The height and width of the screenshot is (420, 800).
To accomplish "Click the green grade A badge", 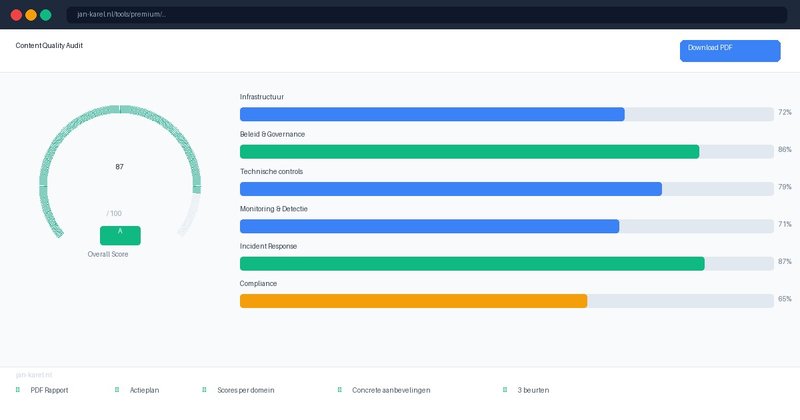I will (x=120, y=235).
